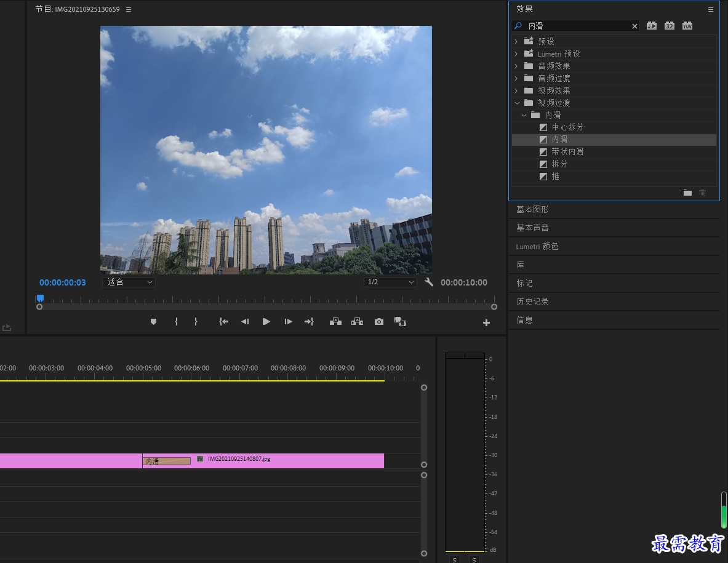Click the program zoom scrollbar right handle
This screenshot has width=728, height=563.
[494, 307]
